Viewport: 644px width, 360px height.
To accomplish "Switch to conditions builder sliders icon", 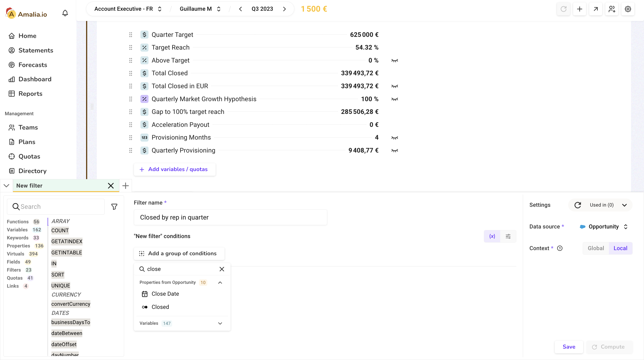I will tap(508, 236).
